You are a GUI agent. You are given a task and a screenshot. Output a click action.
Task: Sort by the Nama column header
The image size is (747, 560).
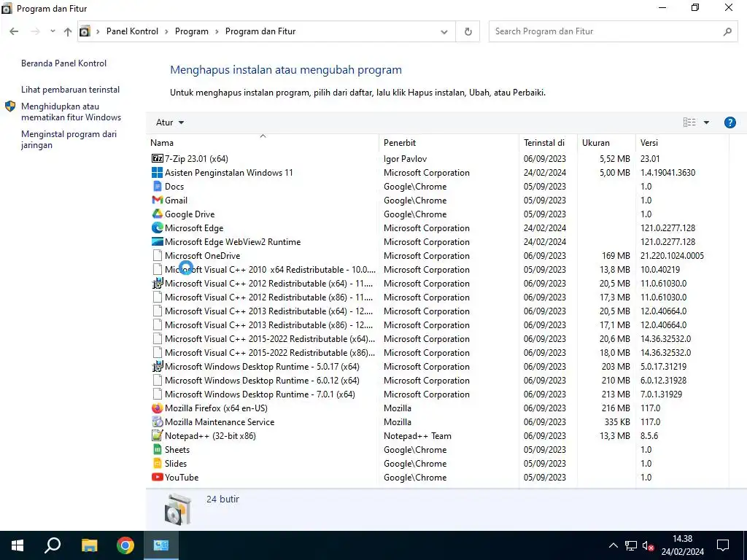pos(263,142)
